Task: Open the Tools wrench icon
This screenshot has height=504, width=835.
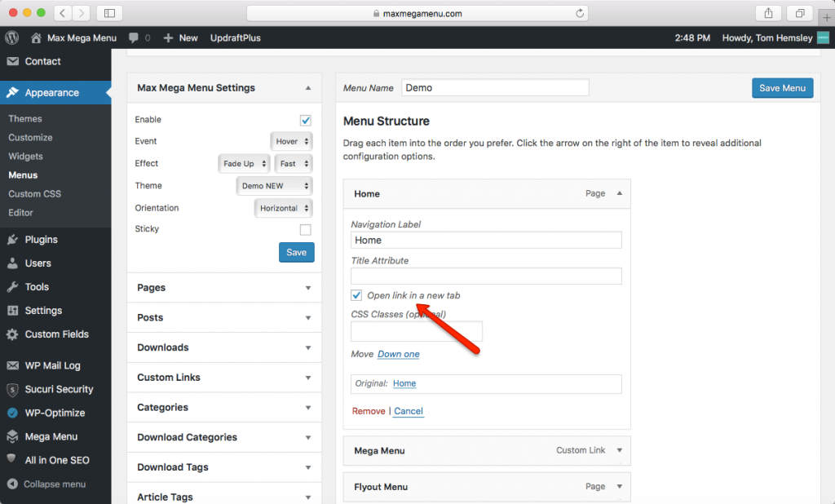Action: point(12,286)
